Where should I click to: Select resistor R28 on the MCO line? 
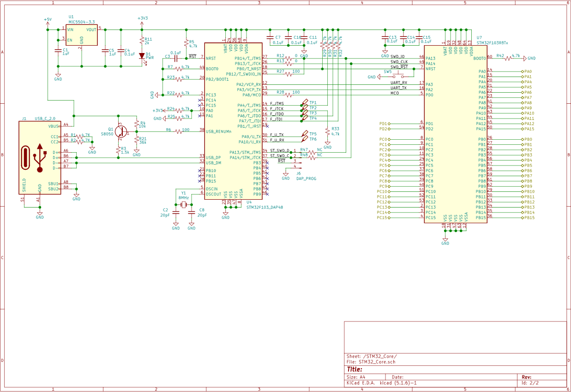coord(289,95)
